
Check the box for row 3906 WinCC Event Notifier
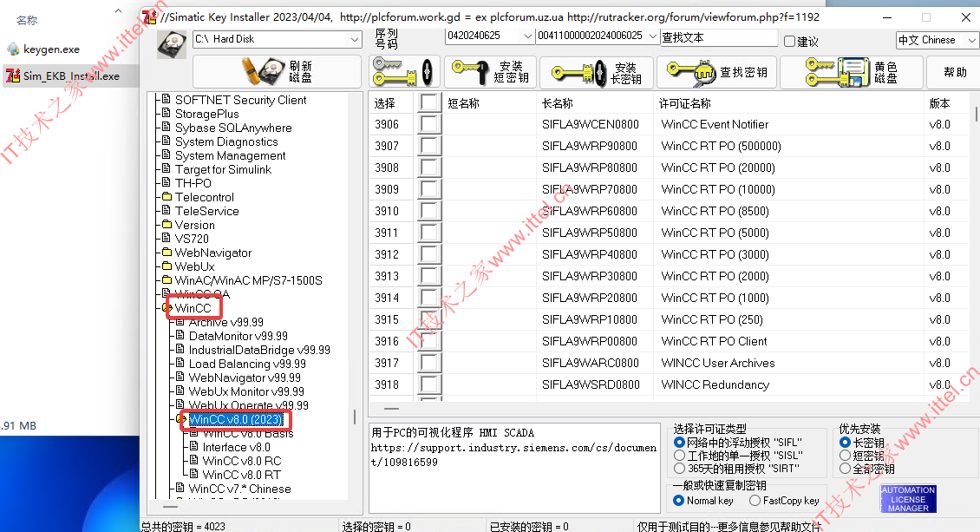point(430,124)
